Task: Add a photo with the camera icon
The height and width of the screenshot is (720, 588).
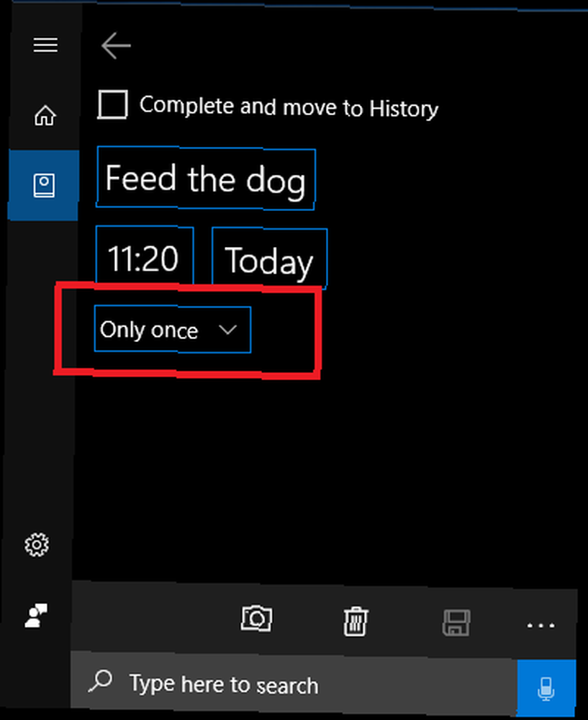Action: coord(257,618)
